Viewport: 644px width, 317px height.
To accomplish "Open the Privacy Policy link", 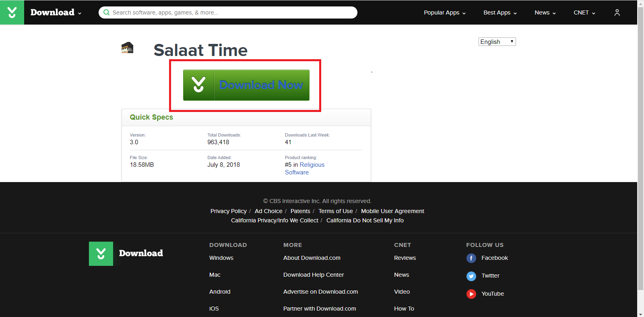I will coord(229,211).
